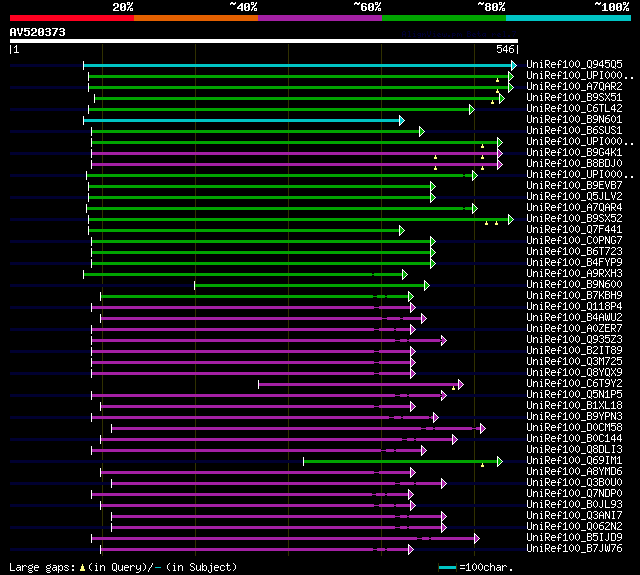Screen dimensions: 640x575
Task: Open the UniRef100_B9SX51 hit label
Action: [574, 98]
